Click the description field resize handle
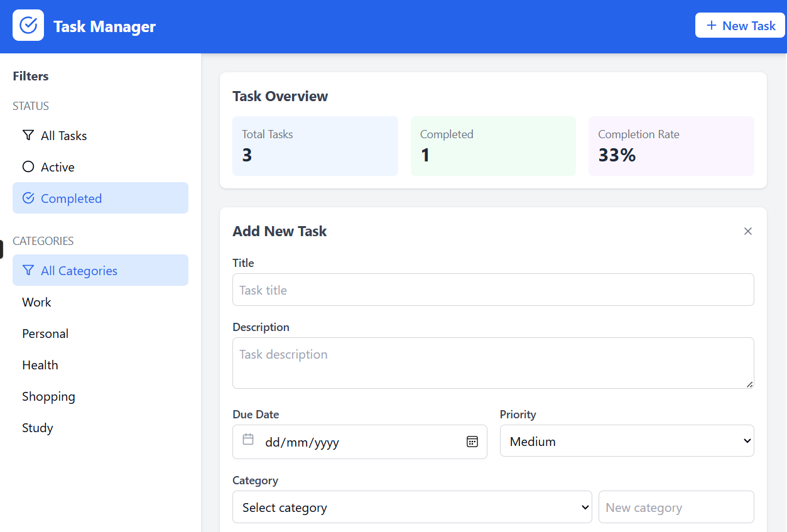Viewport: 787px width, 532px height. (x=749, y=384)
